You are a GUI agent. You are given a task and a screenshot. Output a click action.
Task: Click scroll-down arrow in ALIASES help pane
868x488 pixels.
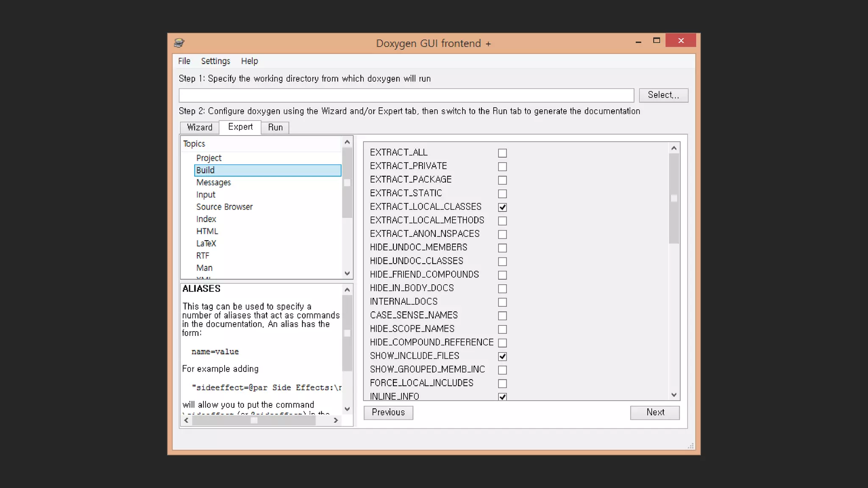pyautogui.click(x=347, y=409)
